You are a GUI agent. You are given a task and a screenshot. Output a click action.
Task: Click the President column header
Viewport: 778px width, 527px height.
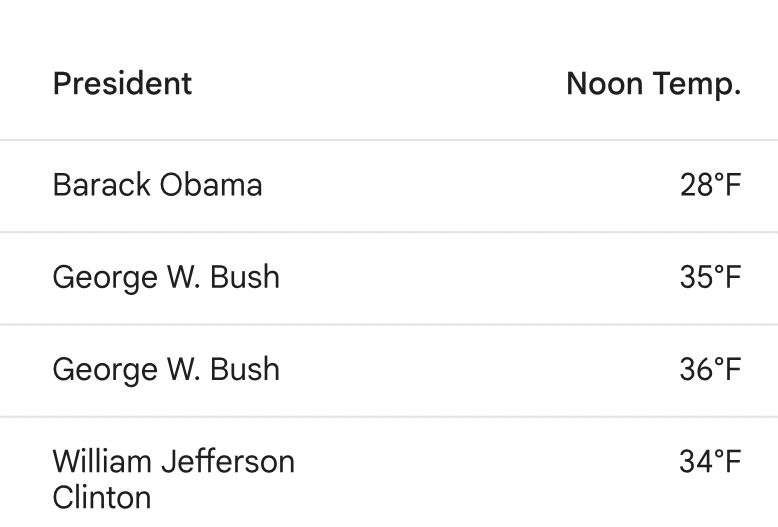[x=122, y=83]
